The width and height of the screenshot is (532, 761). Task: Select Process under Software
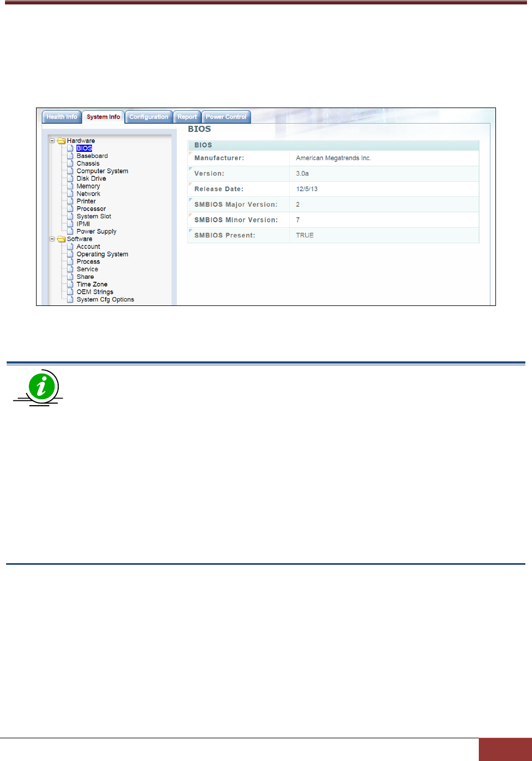coord(88,262)
